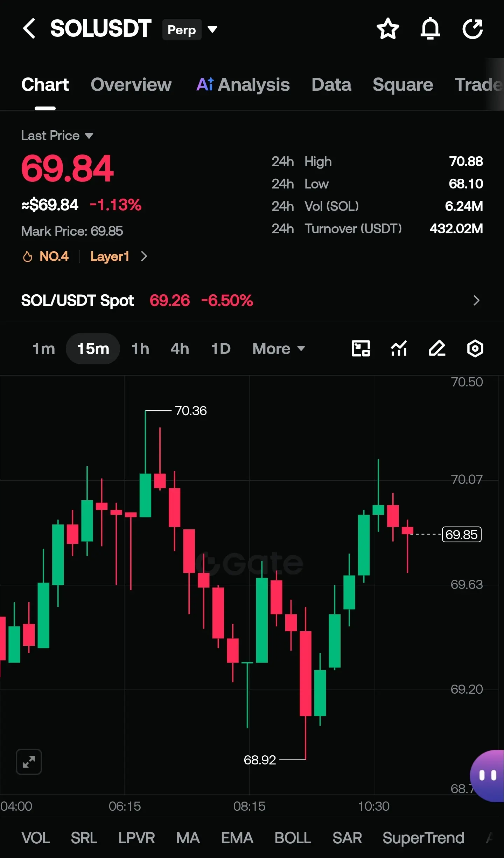Expand chart to fullscreen
The image size is (504, 858).
coord(29,762)
